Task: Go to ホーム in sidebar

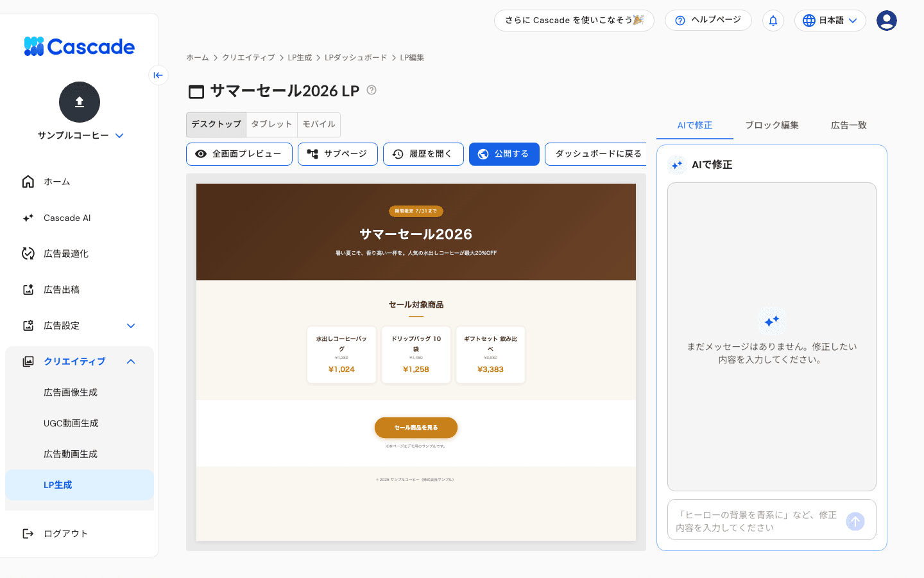Action: pos(80,182)
